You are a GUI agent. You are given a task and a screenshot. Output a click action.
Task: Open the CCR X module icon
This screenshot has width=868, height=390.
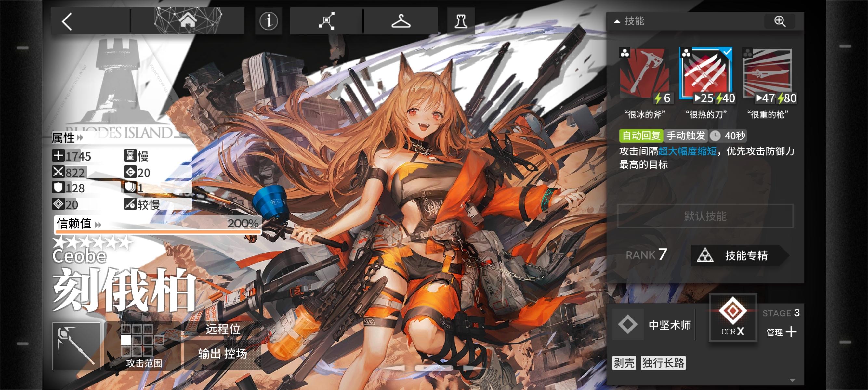[x=733, y=317]
